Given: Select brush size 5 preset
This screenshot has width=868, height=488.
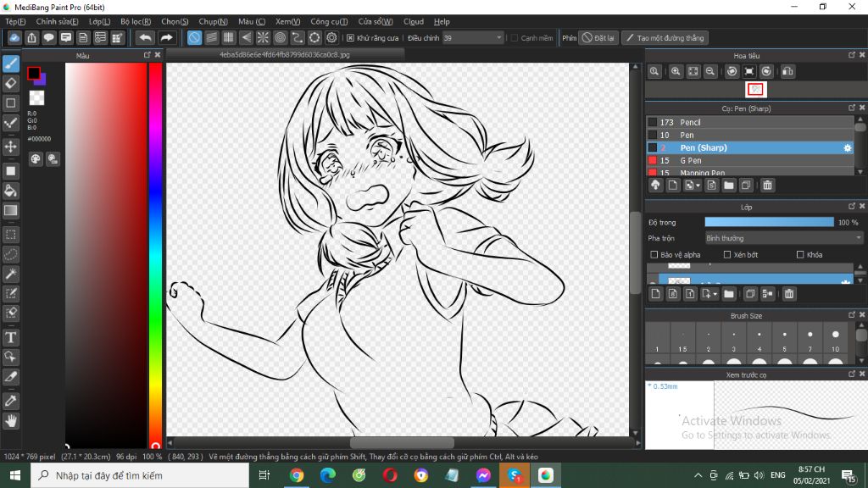Looking at the screenshot, I should pyautogui.click(x=784, y=339).
